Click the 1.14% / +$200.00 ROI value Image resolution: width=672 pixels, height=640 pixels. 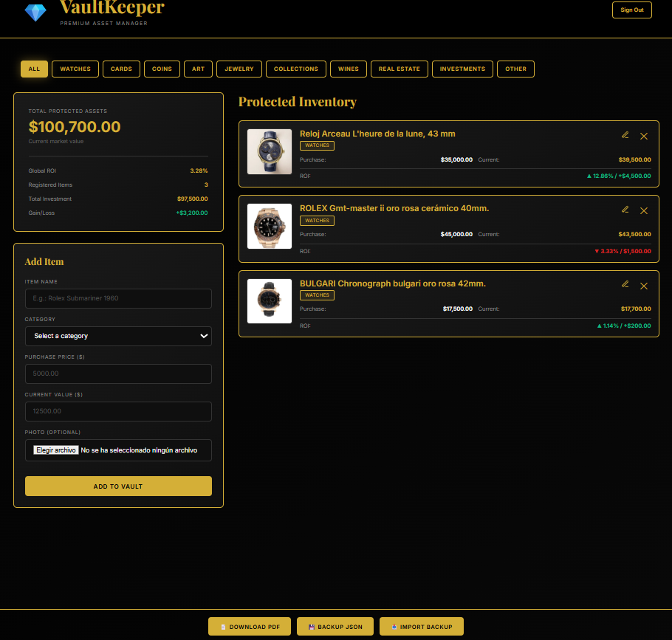tap(624, 326)
